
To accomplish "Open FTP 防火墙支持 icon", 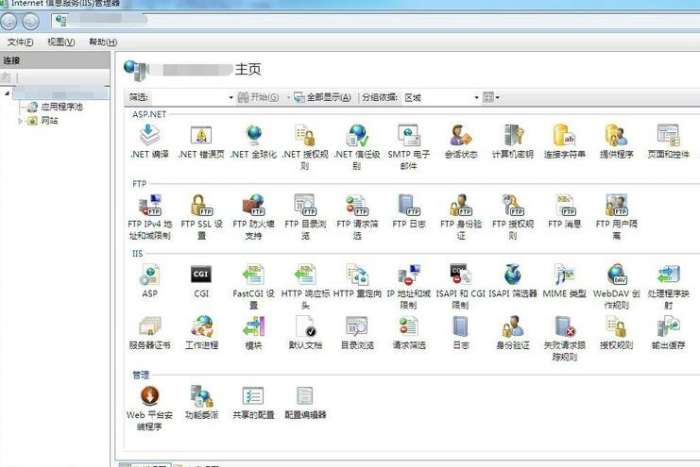I will 254,217.
